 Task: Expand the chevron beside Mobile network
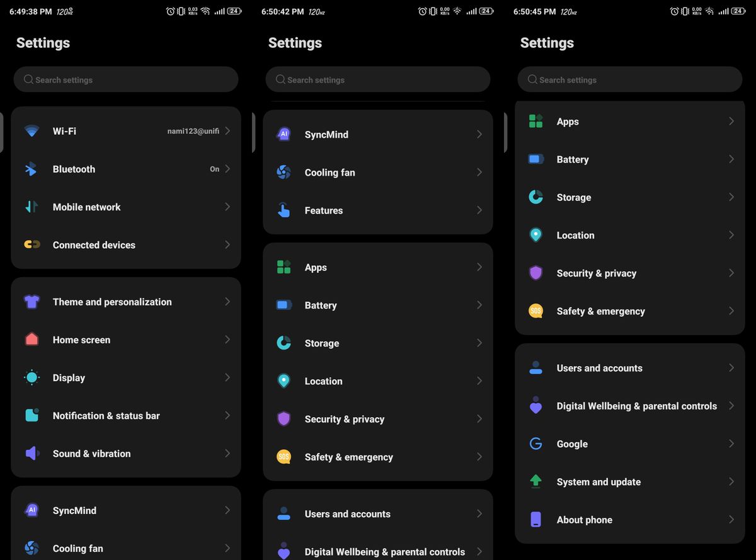pos(227,207)
